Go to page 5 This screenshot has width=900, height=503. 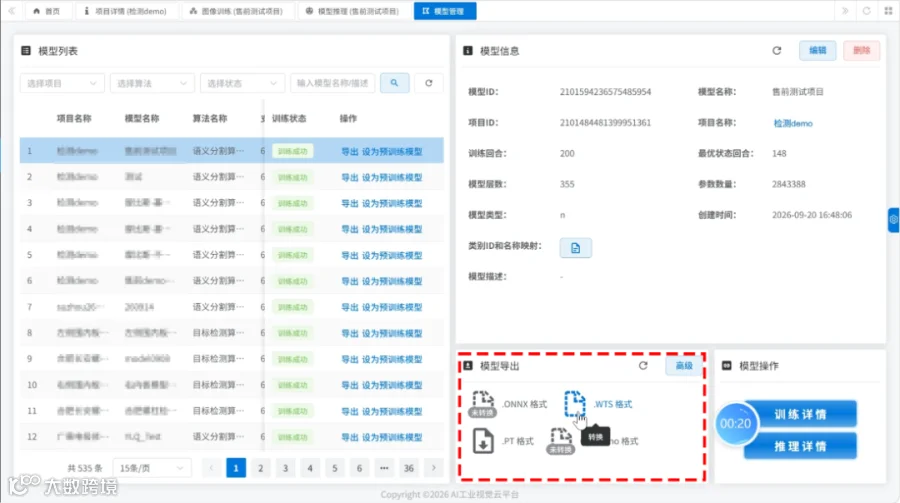pyautogui.click(x=335, y=468)
